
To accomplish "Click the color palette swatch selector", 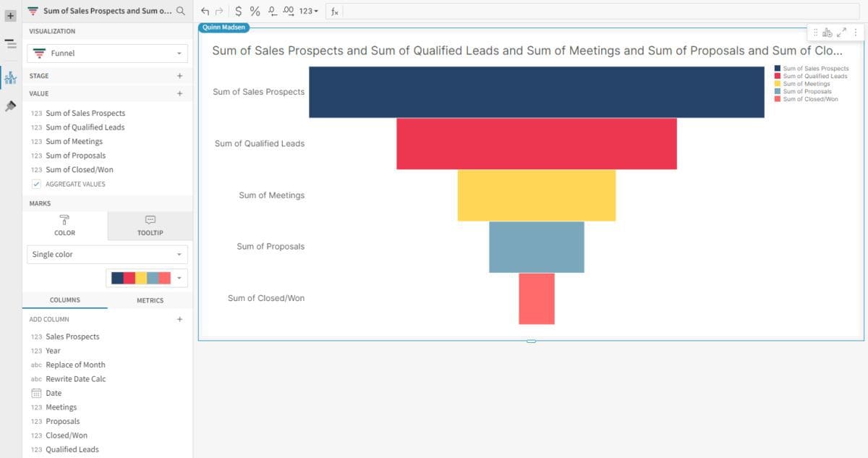I will (x=147, y=278).
